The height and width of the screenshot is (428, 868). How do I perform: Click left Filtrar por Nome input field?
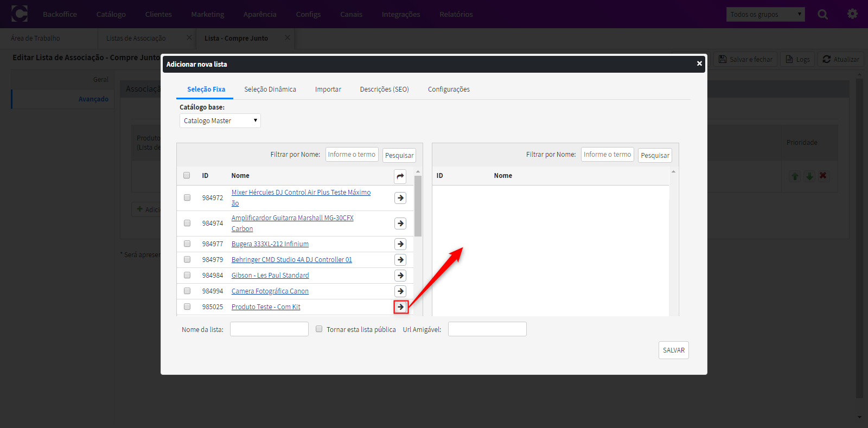352,155
